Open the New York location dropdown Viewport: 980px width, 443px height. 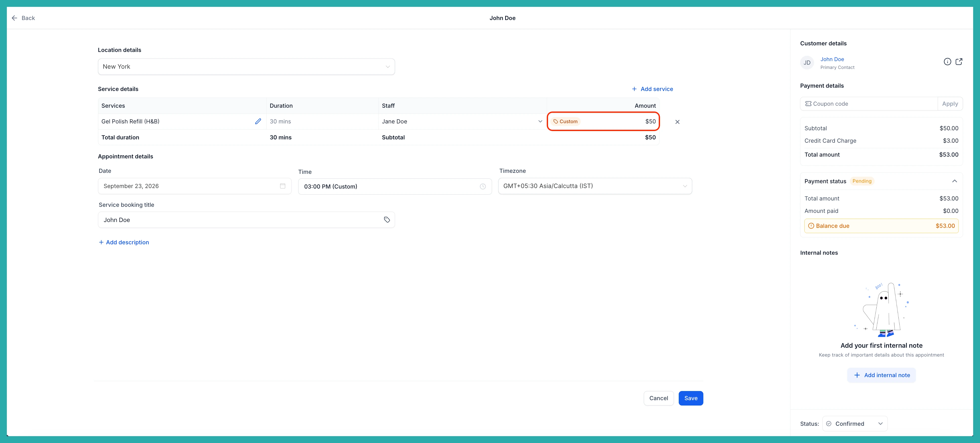coord(246,67)
